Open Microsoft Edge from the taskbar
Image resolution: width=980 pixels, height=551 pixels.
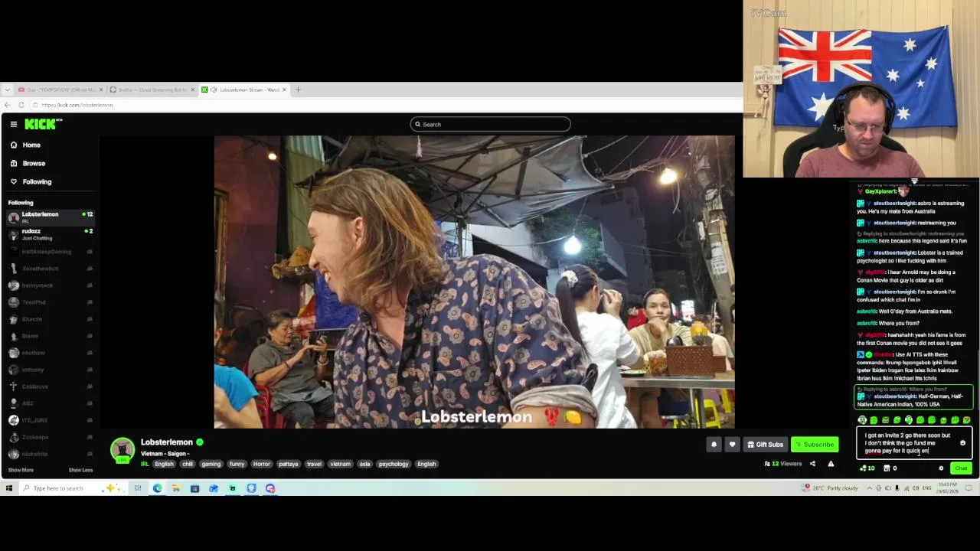tap(157, 488)
